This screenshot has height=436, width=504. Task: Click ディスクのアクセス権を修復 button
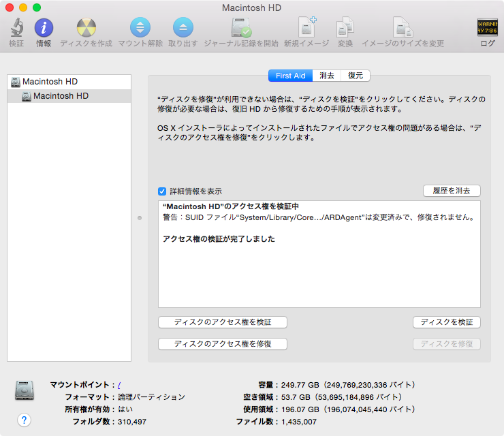pyautogui.click(x=223, y=344)
